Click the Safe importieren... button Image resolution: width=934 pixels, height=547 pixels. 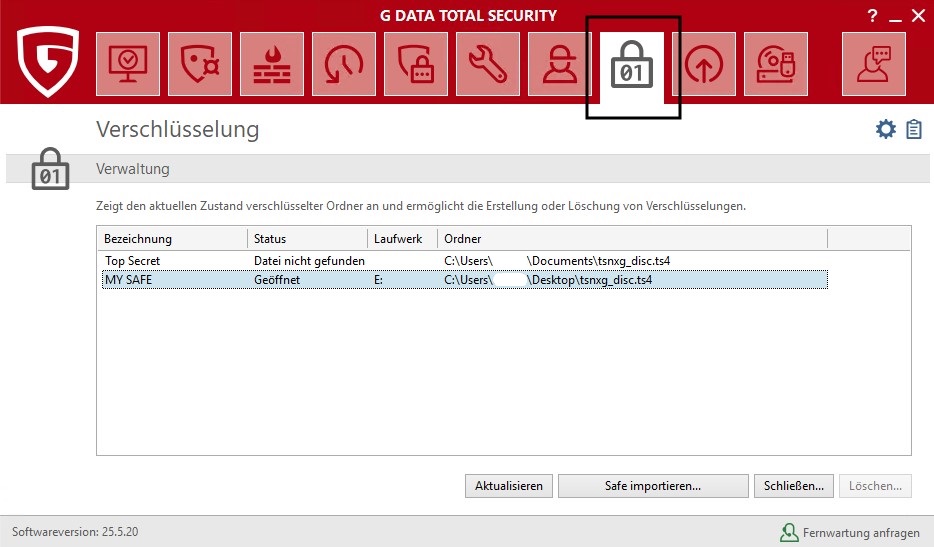pyautogui.click(x=653, y=486)
